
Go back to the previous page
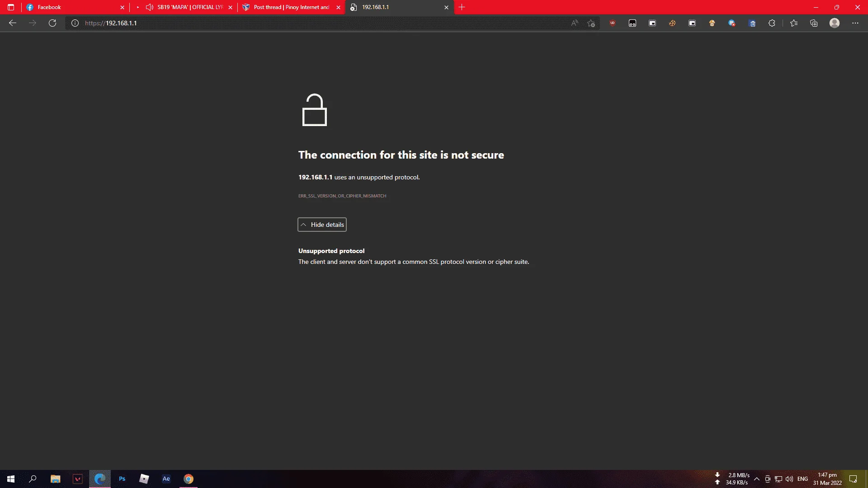[x=13, y=23]
